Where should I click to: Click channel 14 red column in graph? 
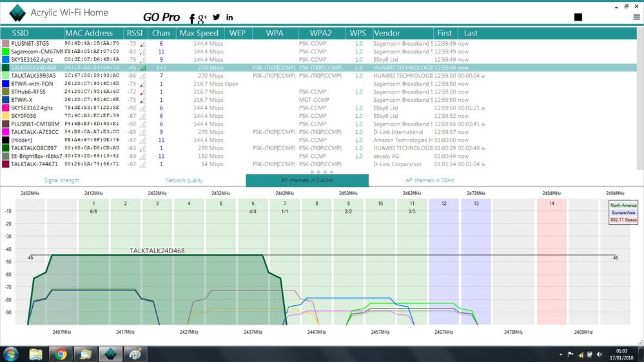pos(552,262)
